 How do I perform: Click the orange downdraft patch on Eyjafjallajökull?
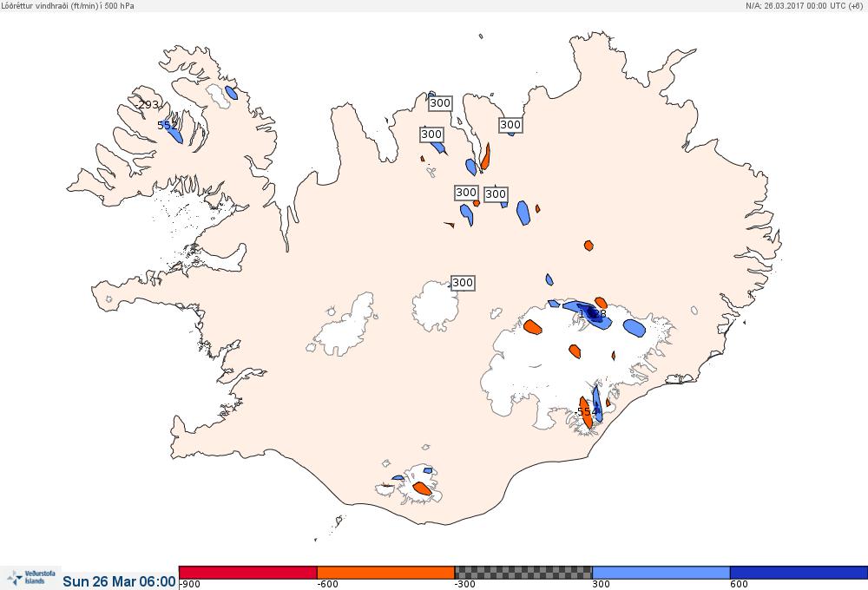pos(422,488)
